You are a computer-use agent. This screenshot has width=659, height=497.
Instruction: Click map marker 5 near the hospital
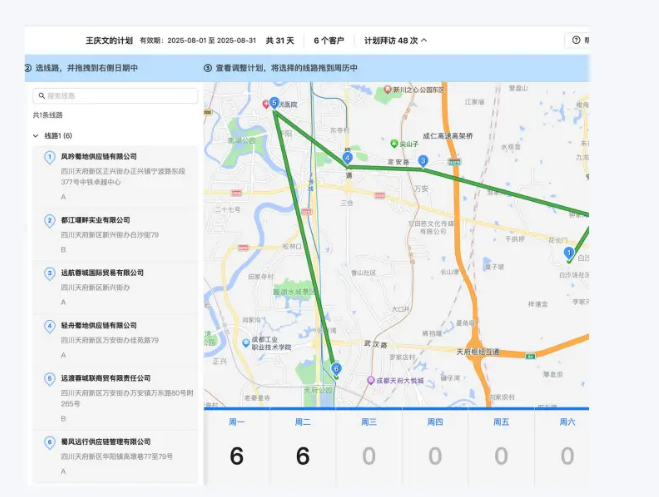click(274, 103)
